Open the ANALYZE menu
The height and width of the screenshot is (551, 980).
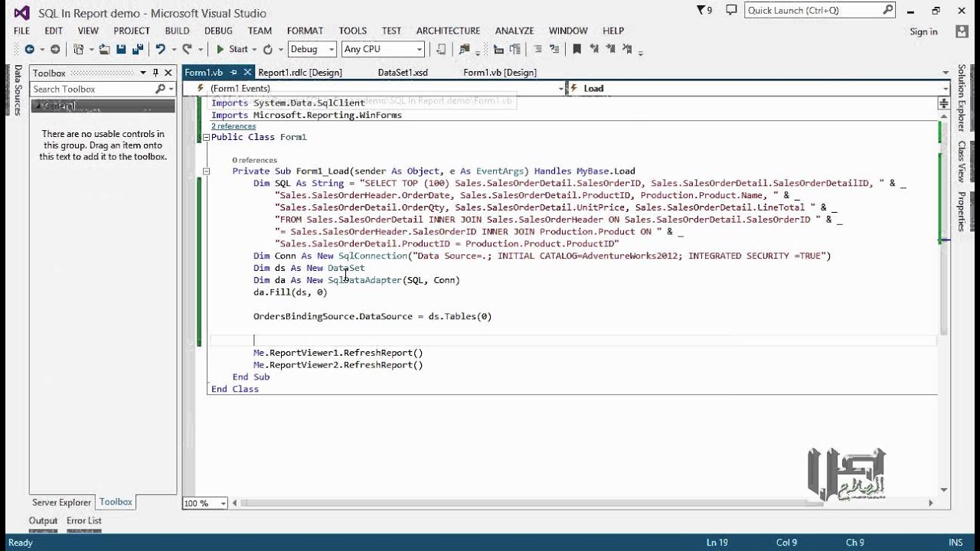point(514,31)
